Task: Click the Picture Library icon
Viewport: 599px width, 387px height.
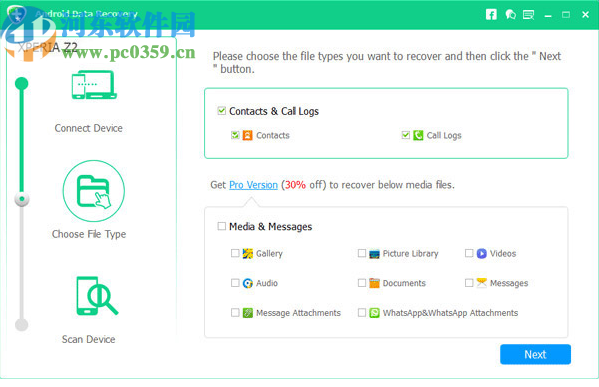Action: 374,254
